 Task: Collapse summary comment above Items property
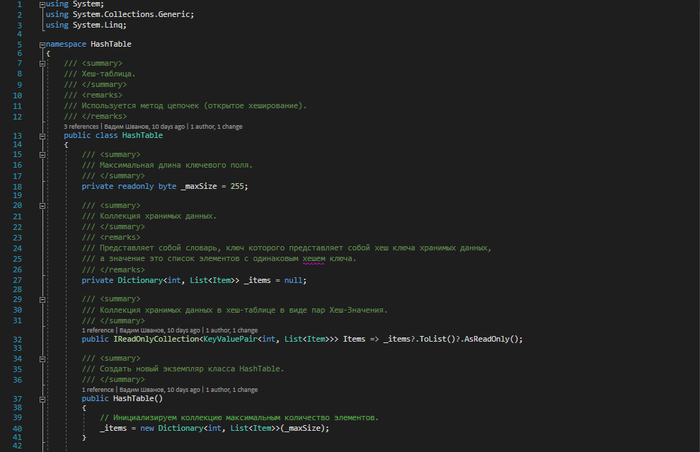coord(41,299)
